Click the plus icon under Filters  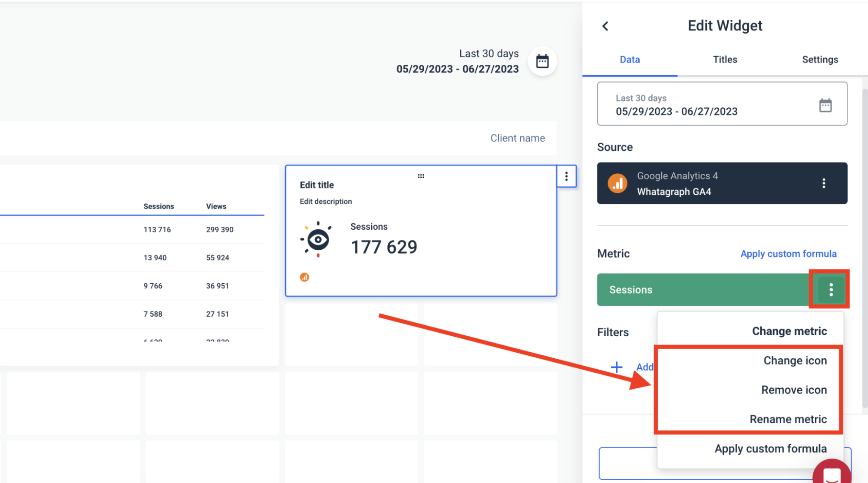pos(616,367)
